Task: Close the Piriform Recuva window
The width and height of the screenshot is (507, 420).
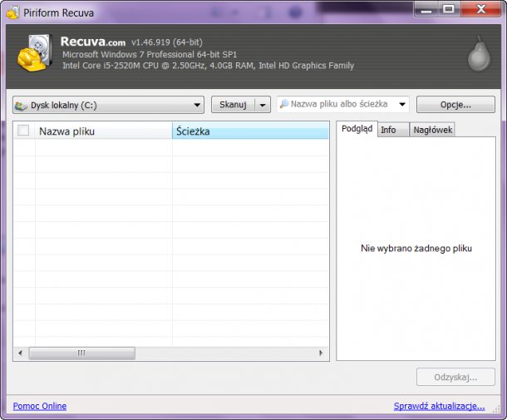Action: [481, 9]
